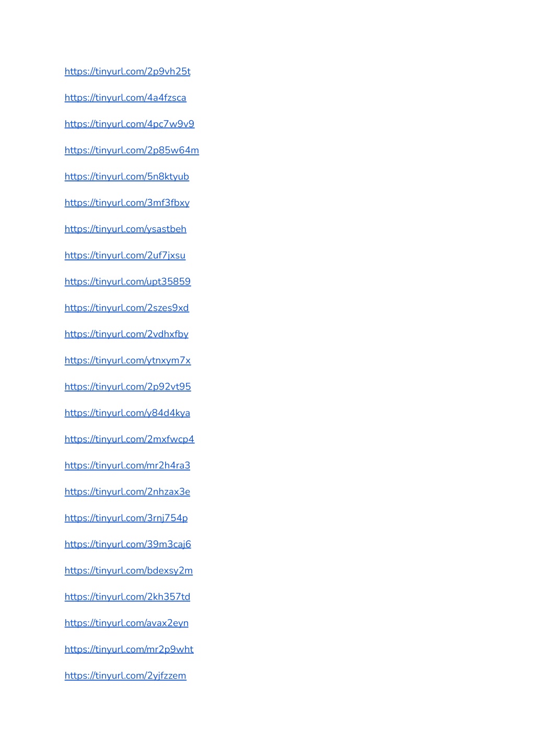Image resolution: width=535 pixels, height=756 pixels.
Task: Follow the tinyurl.com/ytnxym7x link
Action: (127, 361)
